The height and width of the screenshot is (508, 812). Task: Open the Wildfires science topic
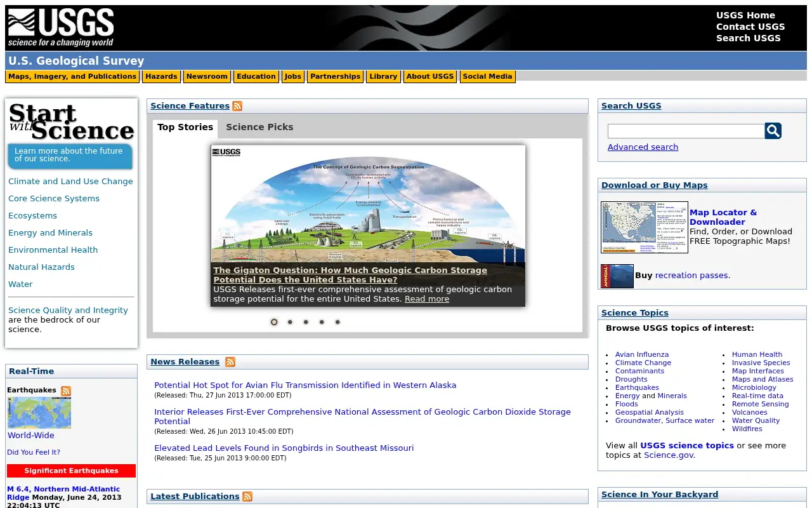click(x=747, y=429)
